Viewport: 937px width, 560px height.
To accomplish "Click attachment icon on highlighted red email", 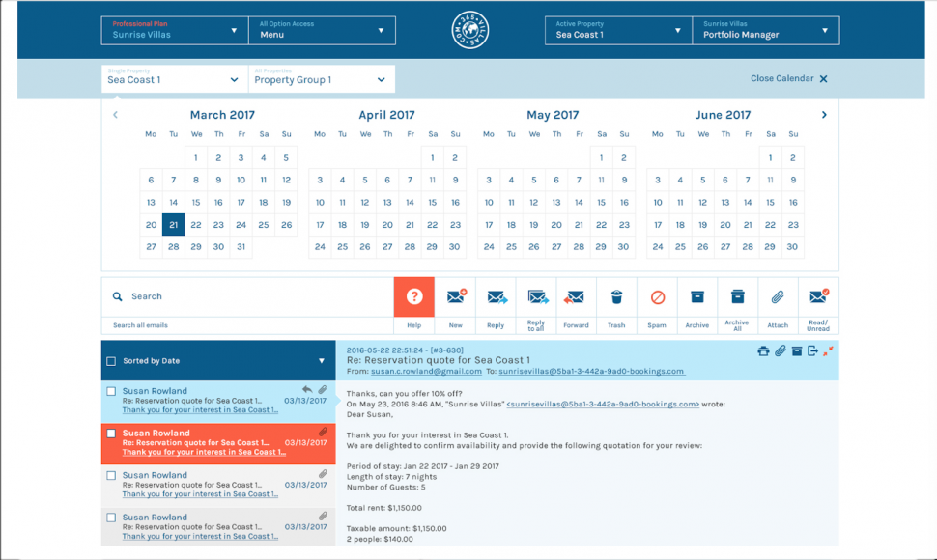I will click(323, 432).
